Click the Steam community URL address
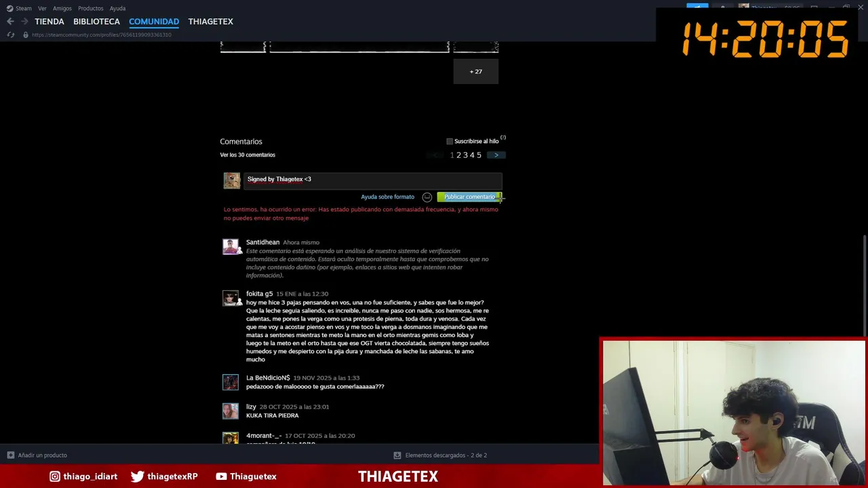 pos(101,35)
